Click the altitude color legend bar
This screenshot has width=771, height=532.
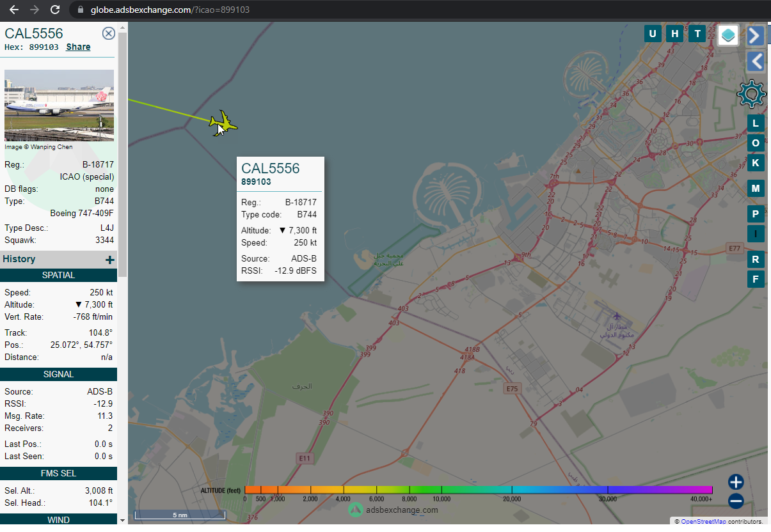[x=479, y=490]
